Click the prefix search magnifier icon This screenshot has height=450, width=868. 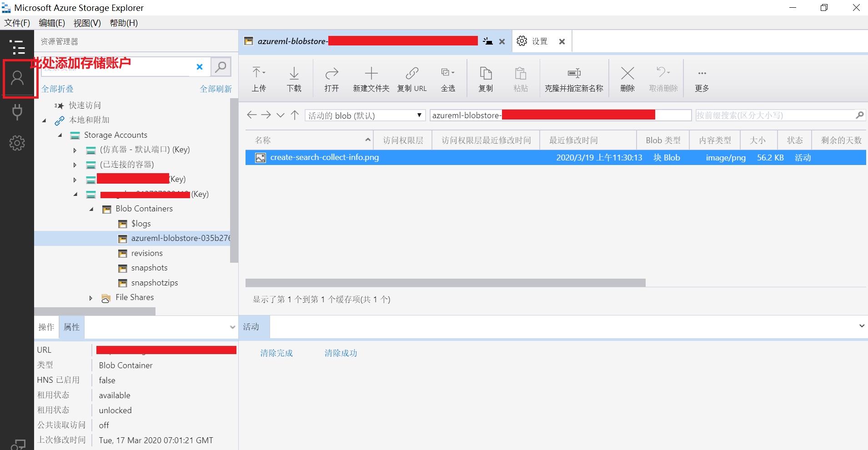[x=859, y=115]
